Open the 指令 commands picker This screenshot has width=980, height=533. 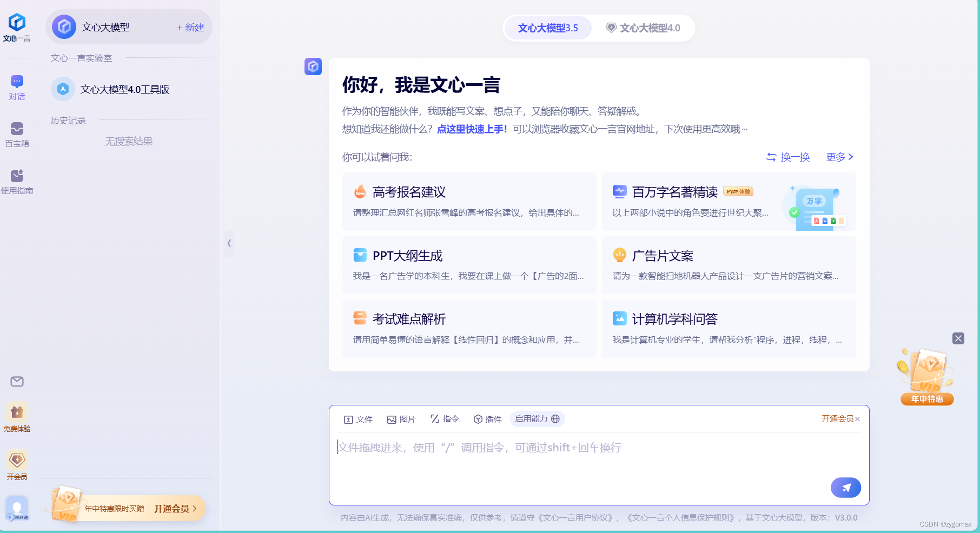[445, 419]
